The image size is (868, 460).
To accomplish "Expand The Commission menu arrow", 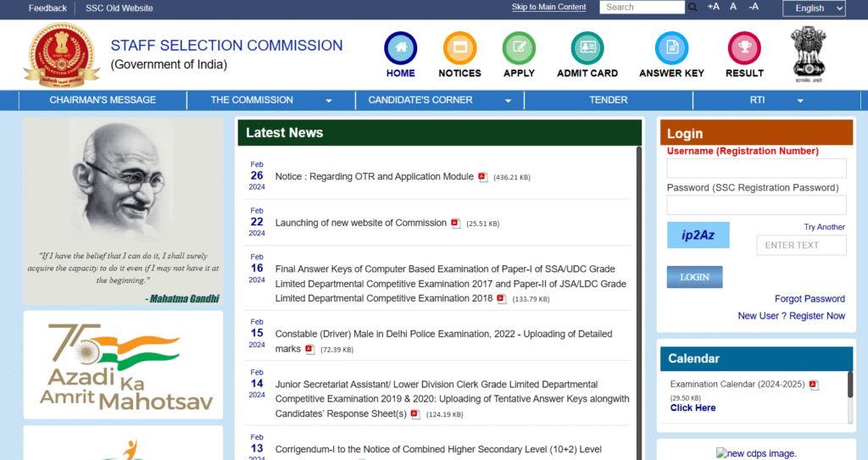I will coord(329,101).
